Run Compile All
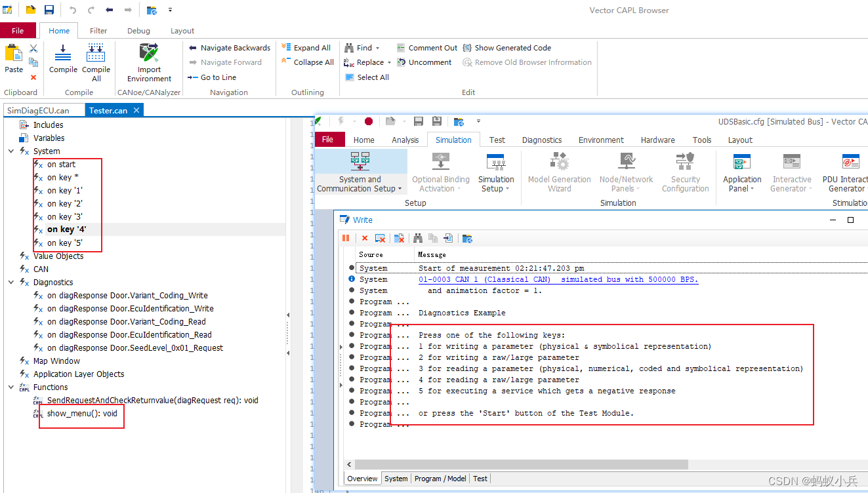Viewport: 868px width, 493px height. coord(96,62)
